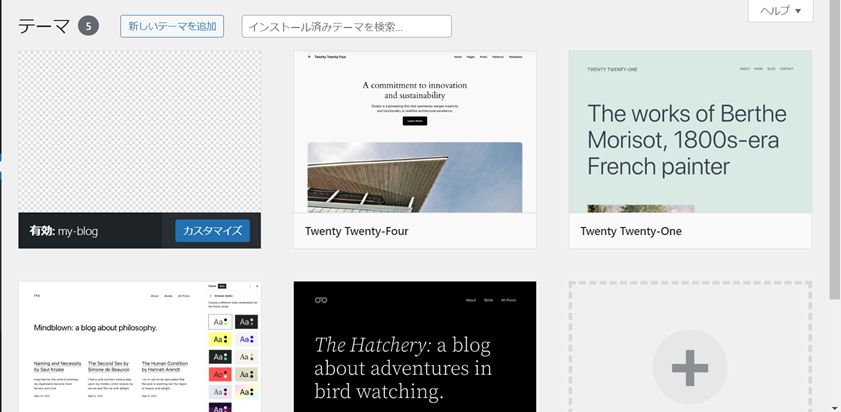Select the Twenty Twenty-Four theme thumbnail
Image resolution: width=841 pixels, height=412 pixels.
(x=415, y=132)
